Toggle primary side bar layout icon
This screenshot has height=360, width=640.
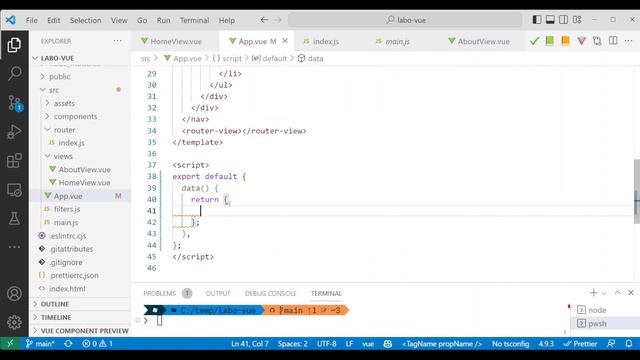pyautogui.click(x=537, y=20)
